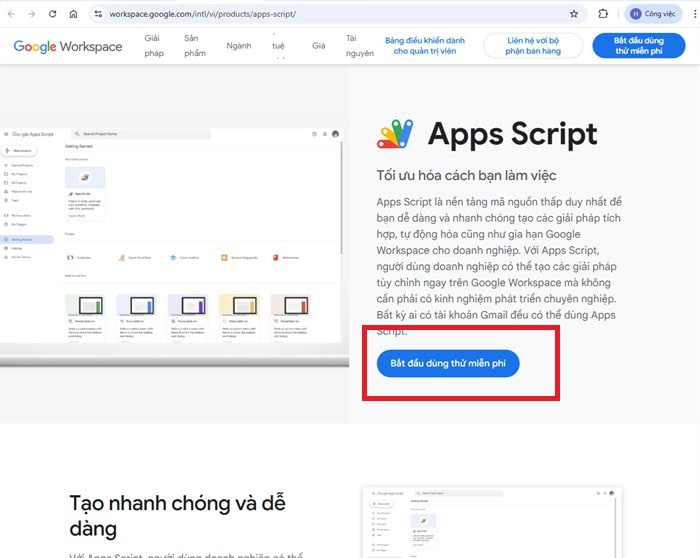The width and height of the screenshot is (700, 558).
Task: Click header Bắt đầu dùng thử miễn phí button
Action: click(x=637, y=45)
